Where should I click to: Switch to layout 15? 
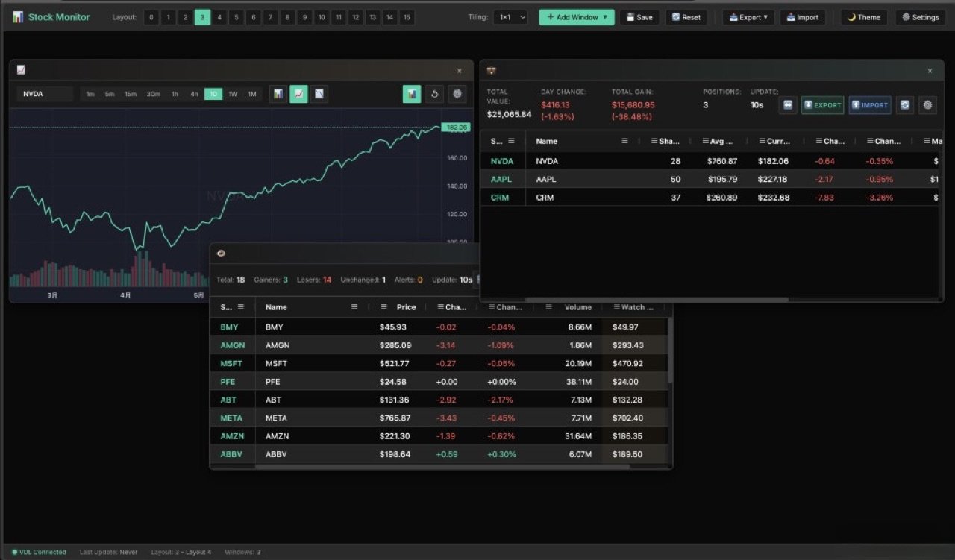click(x=407, y=17)
